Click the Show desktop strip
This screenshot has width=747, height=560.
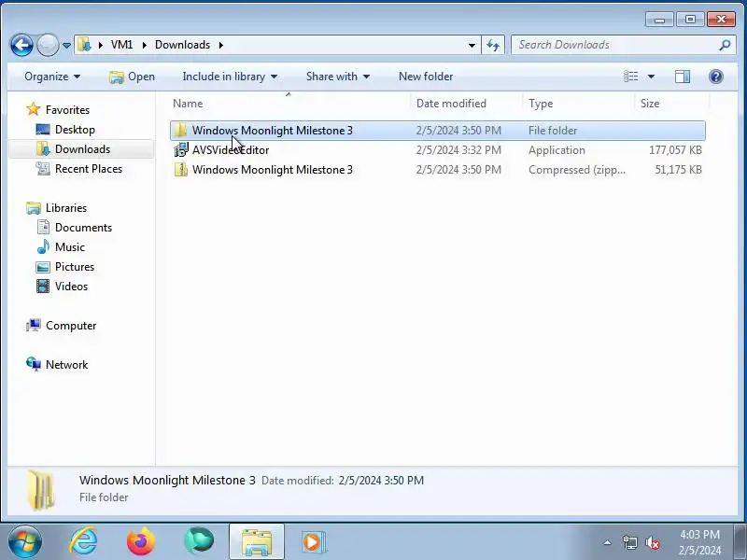click(740, 541)
